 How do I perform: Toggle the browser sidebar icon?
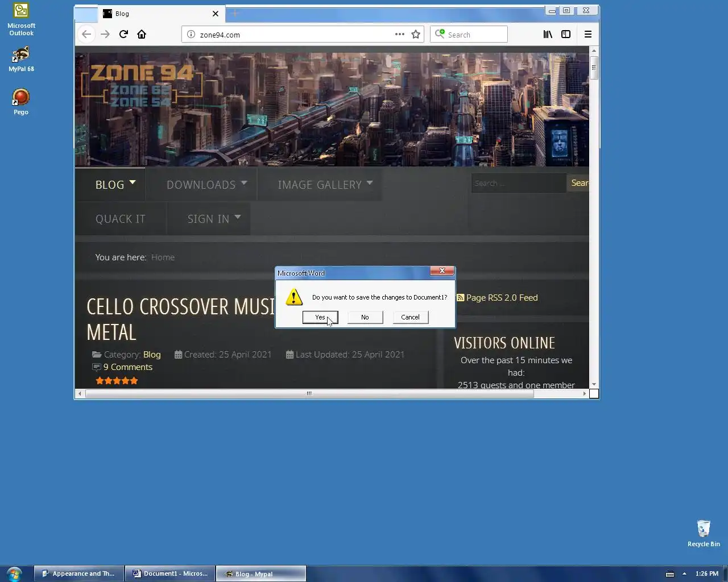click(566, 34)
